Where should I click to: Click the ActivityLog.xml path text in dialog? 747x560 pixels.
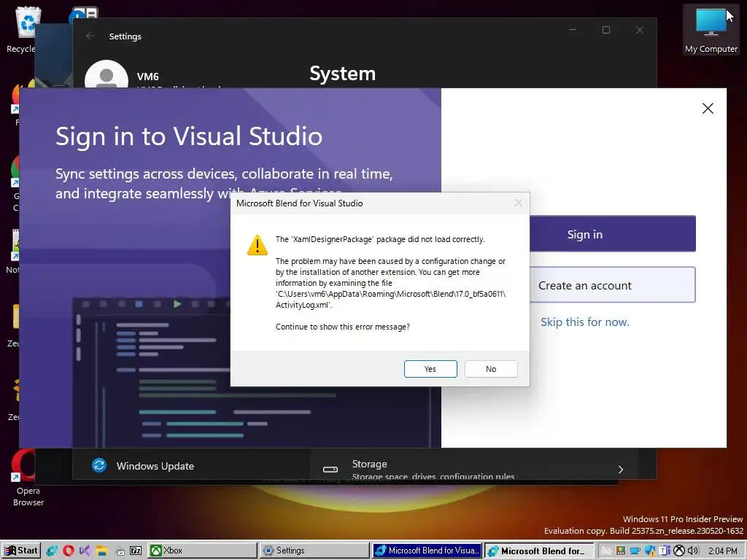coord(391,300)
